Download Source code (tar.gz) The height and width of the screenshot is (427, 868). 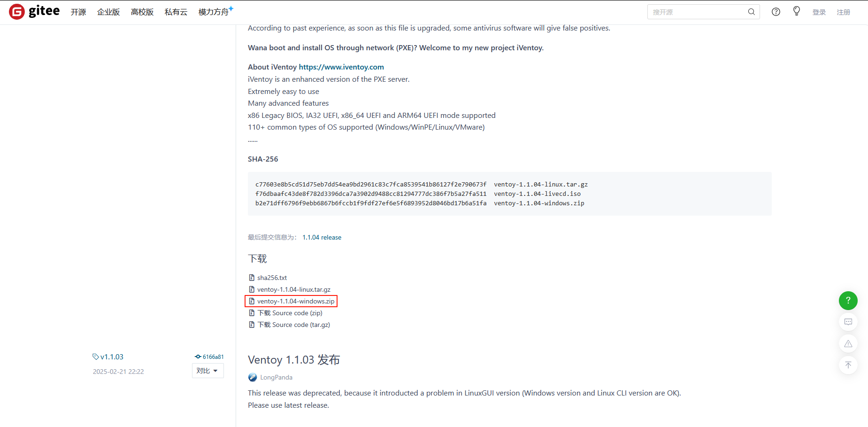coord(294,325)
